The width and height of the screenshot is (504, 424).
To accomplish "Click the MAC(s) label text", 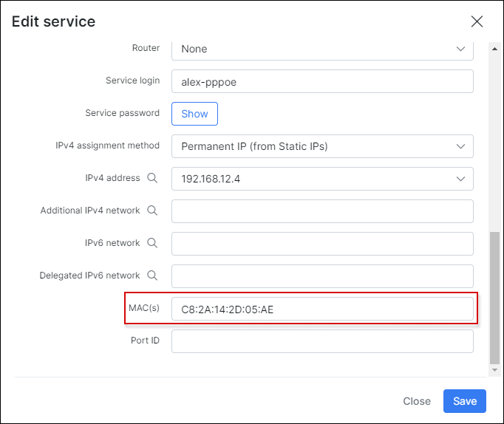I will point(143,308).
